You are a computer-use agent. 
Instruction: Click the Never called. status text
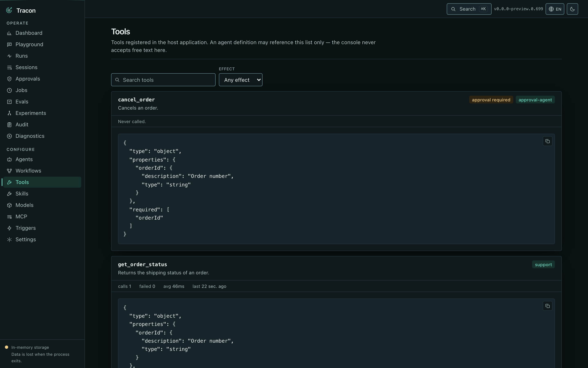(132, 121)
